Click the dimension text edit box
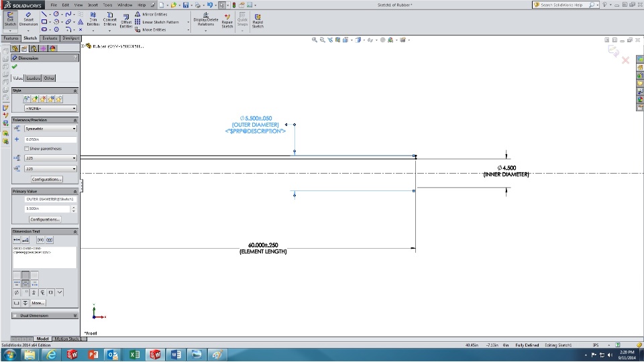 click(x=45, y=257)
